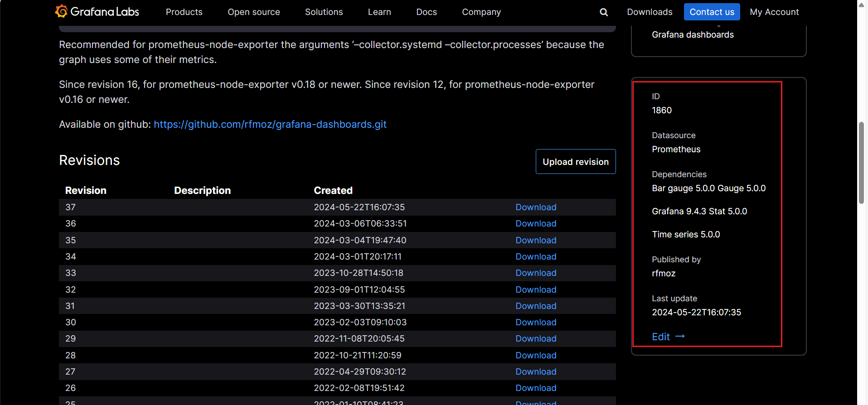The width and height of the screenshot is (868, 405).
Task: Select created date 2023-10-28T14:50:18
Action: [359, 273]
